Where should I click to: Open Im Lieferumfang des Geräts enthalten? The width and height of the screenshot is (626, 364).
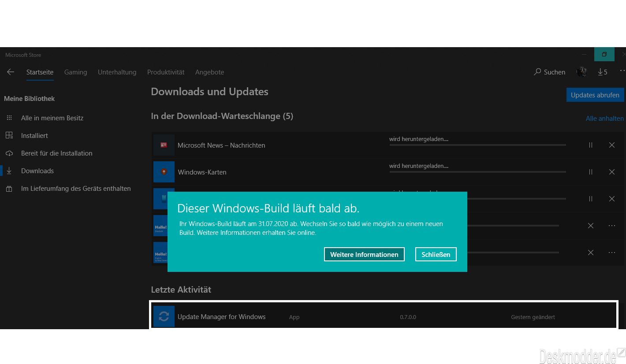coord(76,189)
